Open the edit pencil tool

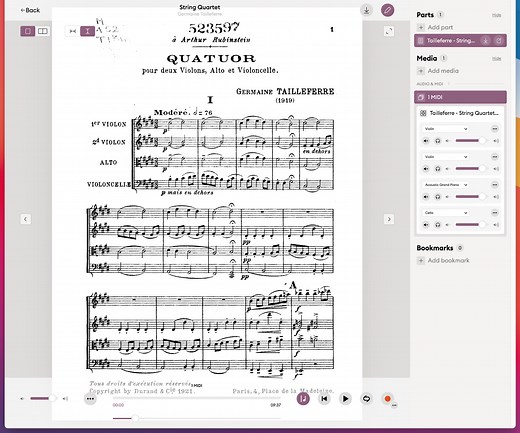click(387, 10)
